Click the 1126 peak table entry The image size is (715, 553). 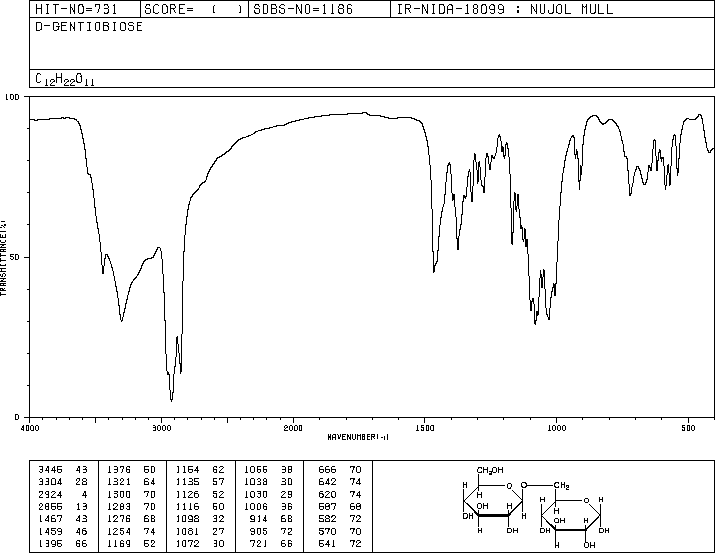(x=200, y=494)
